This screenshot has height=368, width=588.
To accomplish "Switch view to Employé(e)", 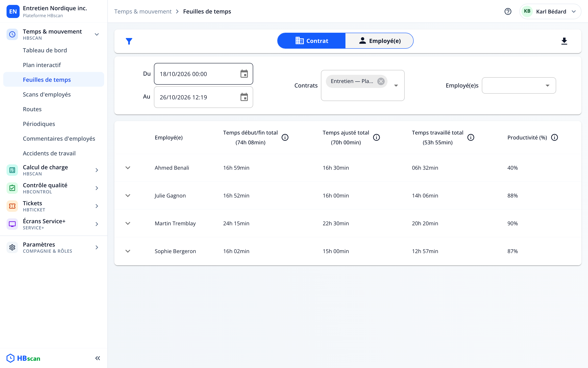I will [x=379, y=41].
